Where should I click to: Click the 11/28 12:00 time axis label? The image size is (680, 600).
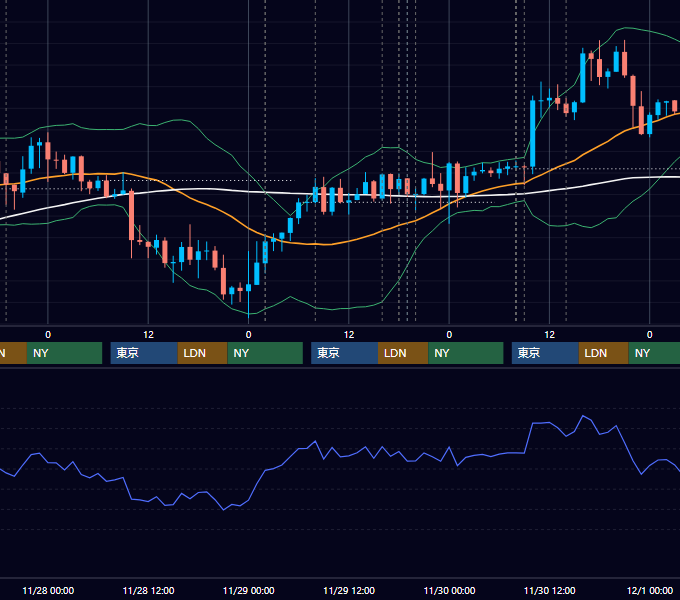pos(148,590)
